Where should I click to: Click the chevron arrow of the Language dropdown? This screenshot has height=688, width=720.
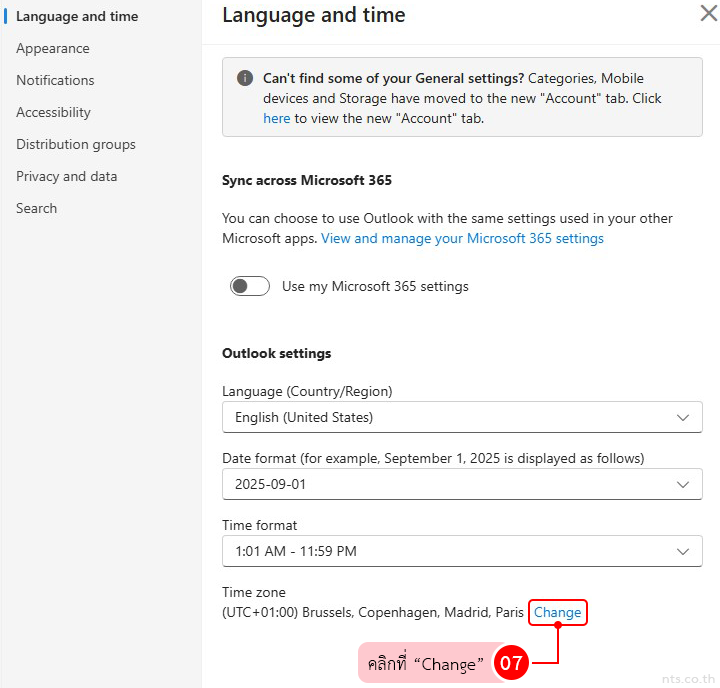tap(683, 417)
